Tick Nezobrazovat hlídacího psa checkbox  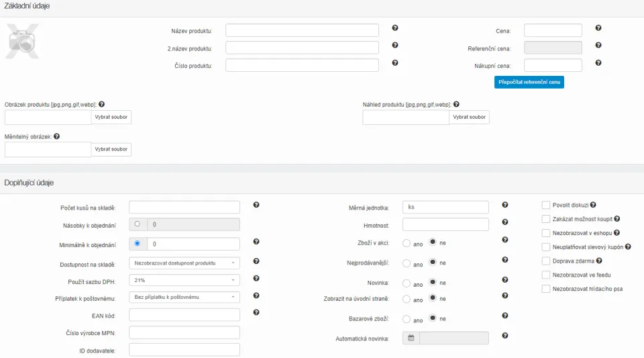point(546,289)
